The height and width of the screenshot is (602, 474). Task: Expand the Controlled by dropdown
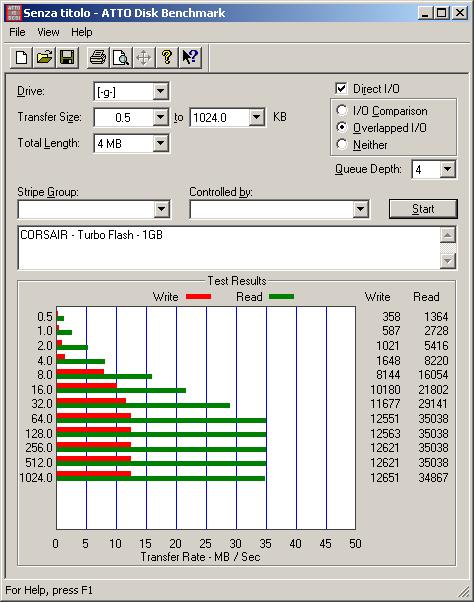click(x=360, y=209)
